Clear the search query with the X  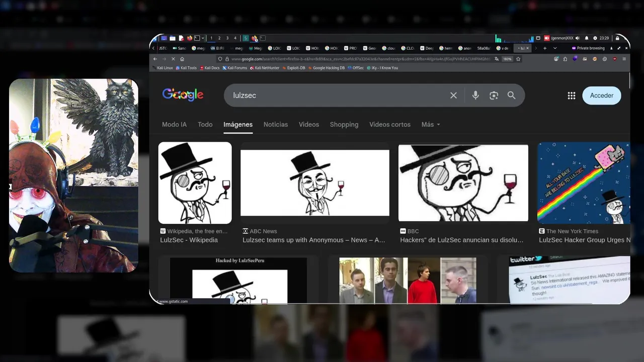[453, 95]
